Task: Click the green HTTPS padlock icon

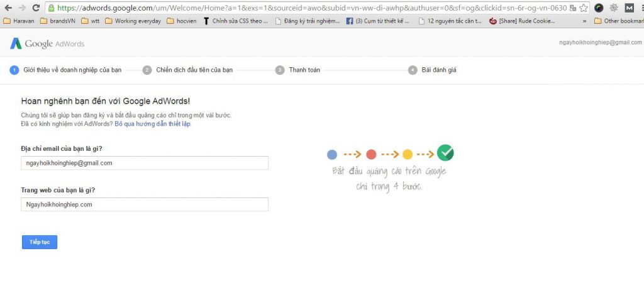Action: coord(51,8)
